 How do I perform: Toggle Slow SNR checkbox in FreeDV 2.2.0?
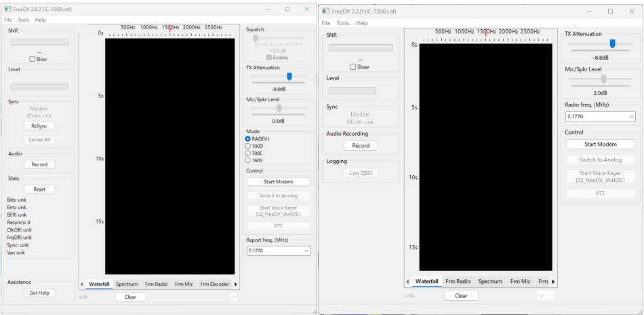point(360,67)
